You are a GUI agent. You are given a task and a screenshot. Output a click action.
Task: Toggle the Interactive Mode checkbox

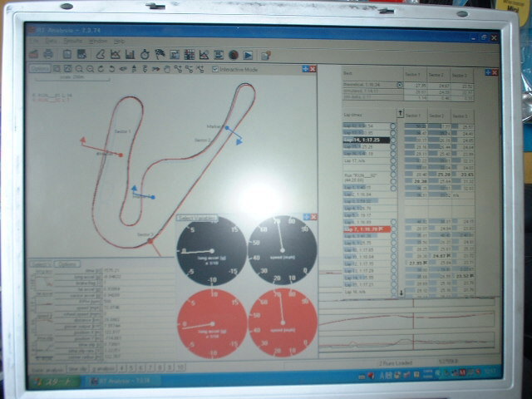pyautogui.click(x=215, y=69)
